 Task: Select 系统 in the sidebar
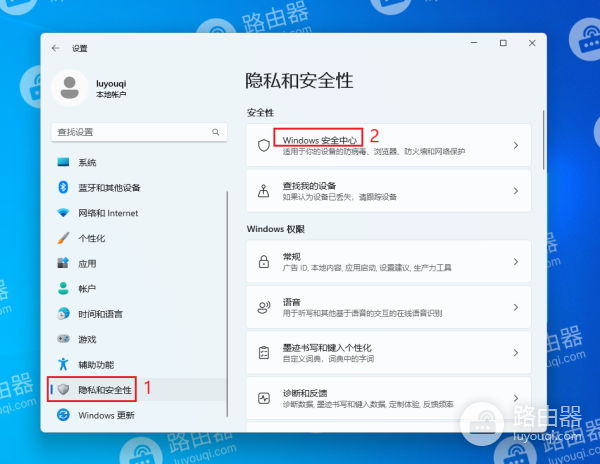point(87,162)
